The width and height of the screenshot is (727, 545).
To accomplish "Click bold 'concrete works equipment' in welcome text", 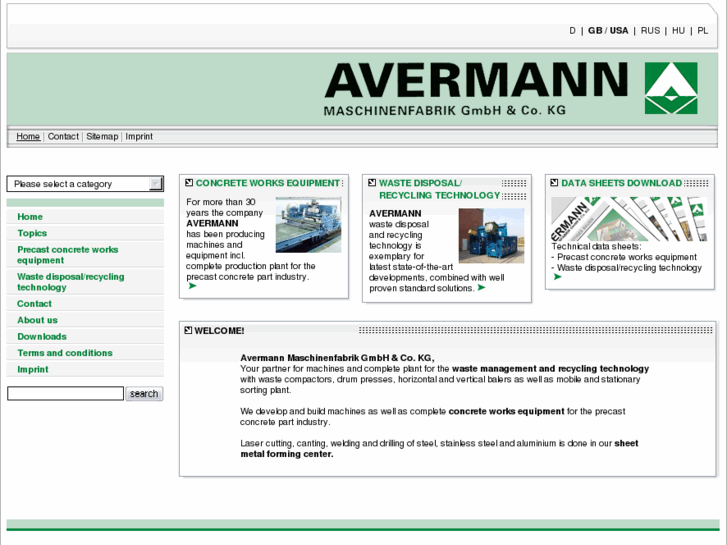I will click(x=506, y=411).
